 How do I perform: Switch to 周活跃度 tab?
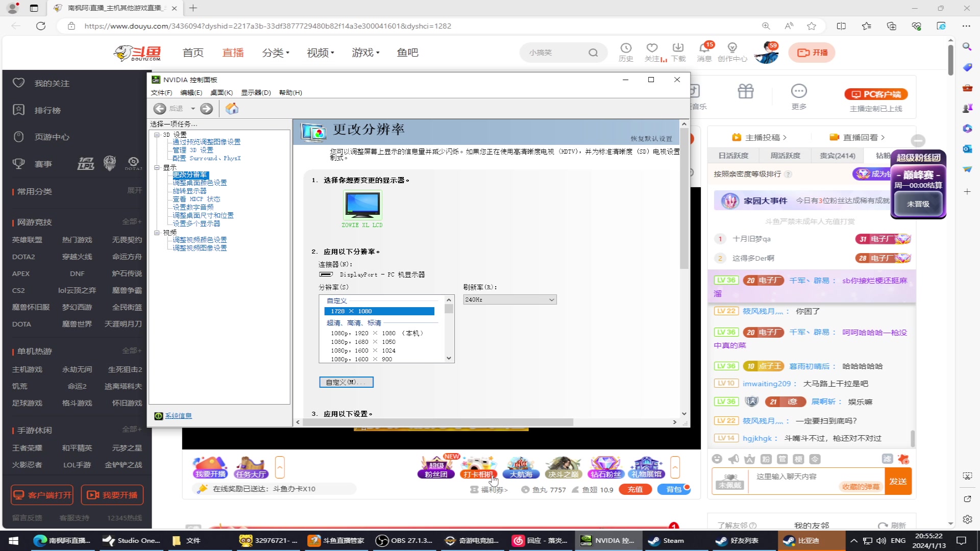(785, 156)
